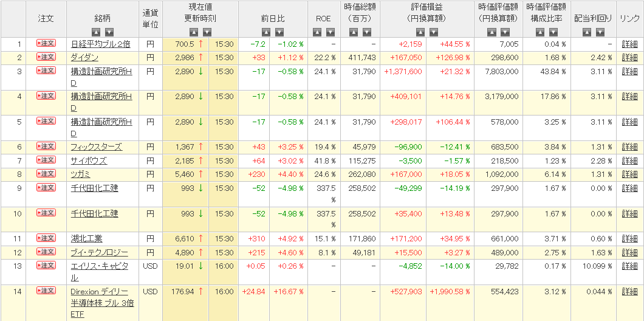Click 注文 button for Direxion semiconductor ETF

pos(46,290)
